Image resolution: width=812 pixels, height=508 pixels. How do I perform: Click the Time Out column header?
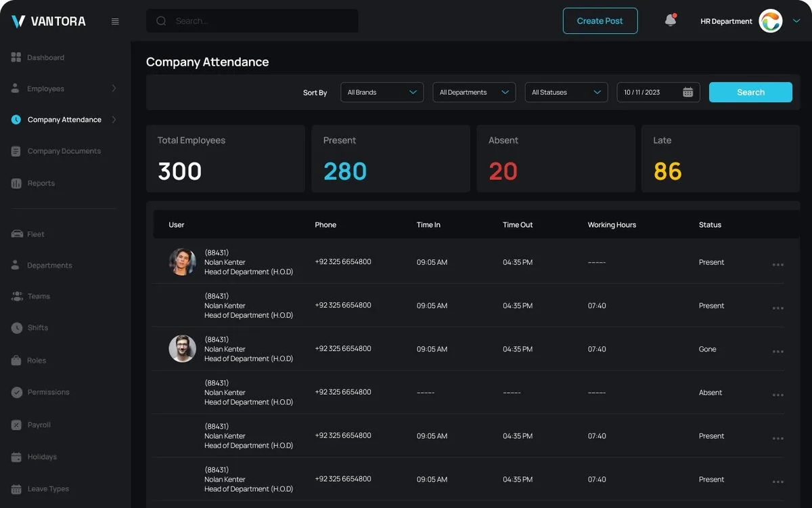click(518, 225)
